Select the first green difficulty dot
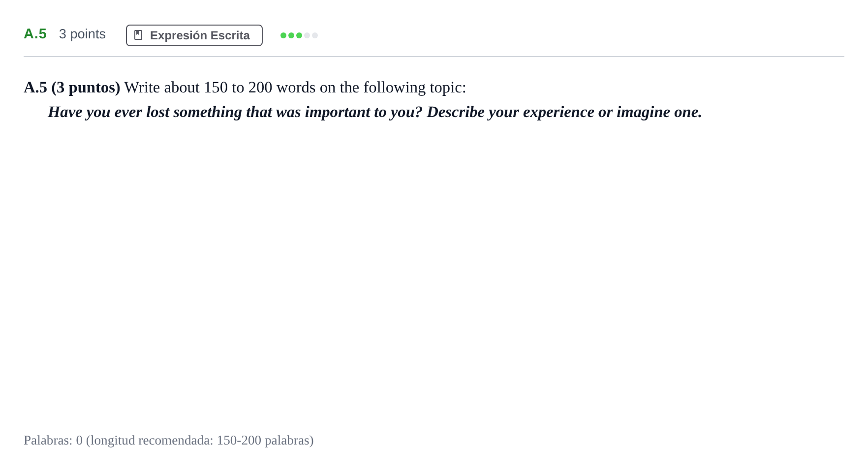 coord(283,35)
